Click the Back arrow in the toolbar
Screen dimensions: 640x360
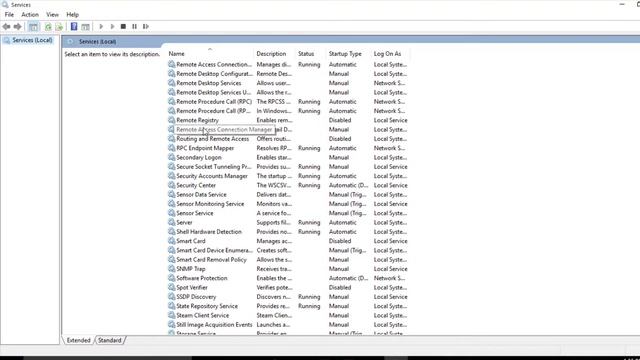[6, 27]
